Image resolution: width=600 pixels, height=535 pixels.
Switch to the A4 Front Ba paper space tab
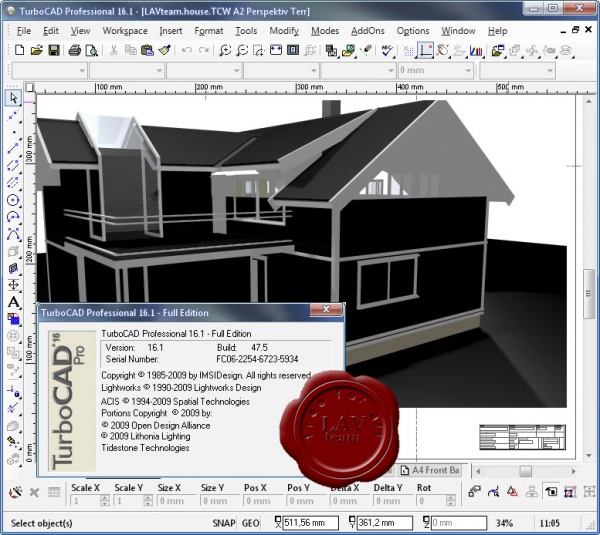430,470
